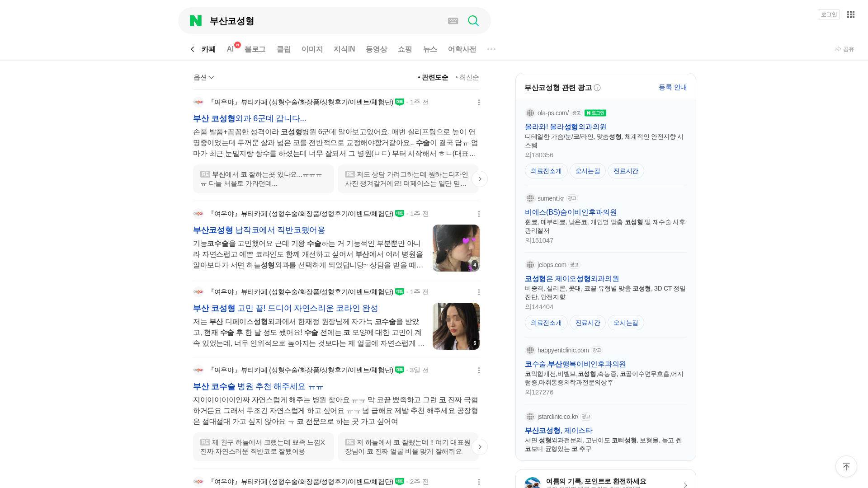
Task: Click the 로그인 button
Action: point(828,14)
